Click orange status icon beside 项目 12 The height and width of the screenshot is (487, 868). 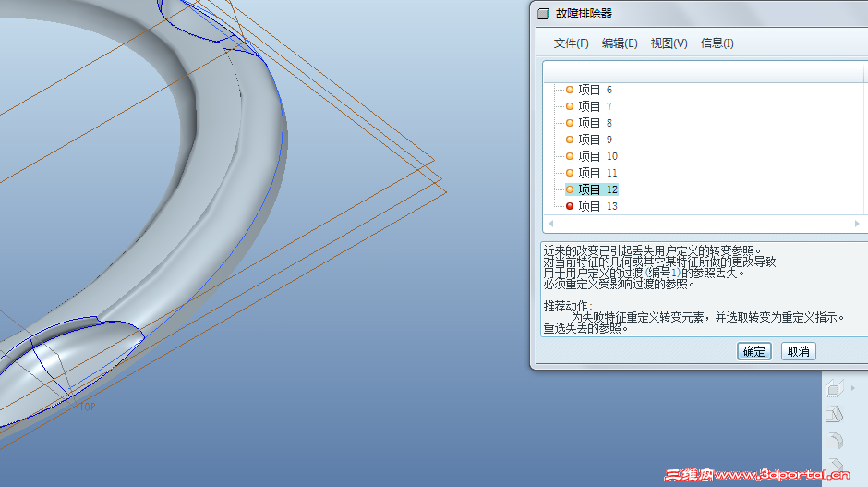pos(570,189)
